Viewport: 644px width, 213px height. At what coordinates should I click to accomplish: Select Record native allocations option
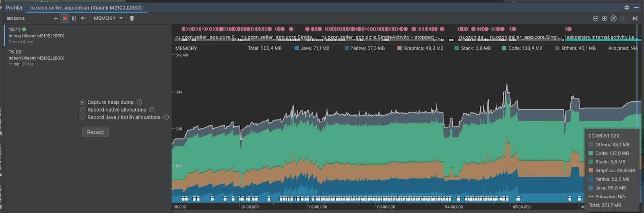click(83, 110)
